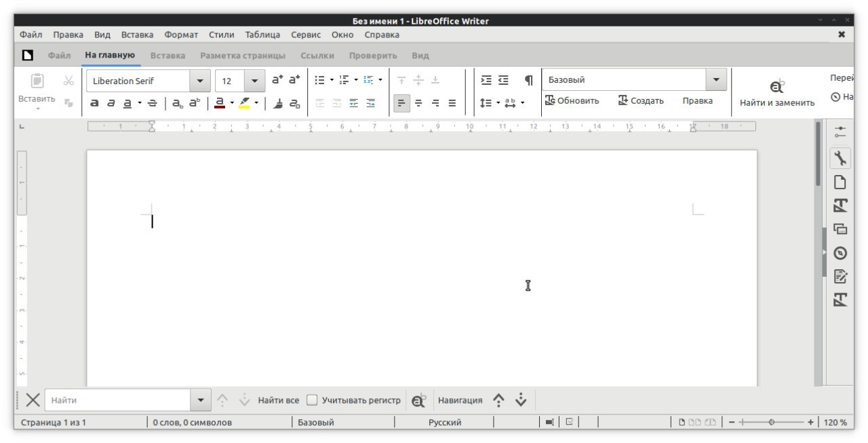
Task: Jump to next element in navigation
Action: pos(521,400)
